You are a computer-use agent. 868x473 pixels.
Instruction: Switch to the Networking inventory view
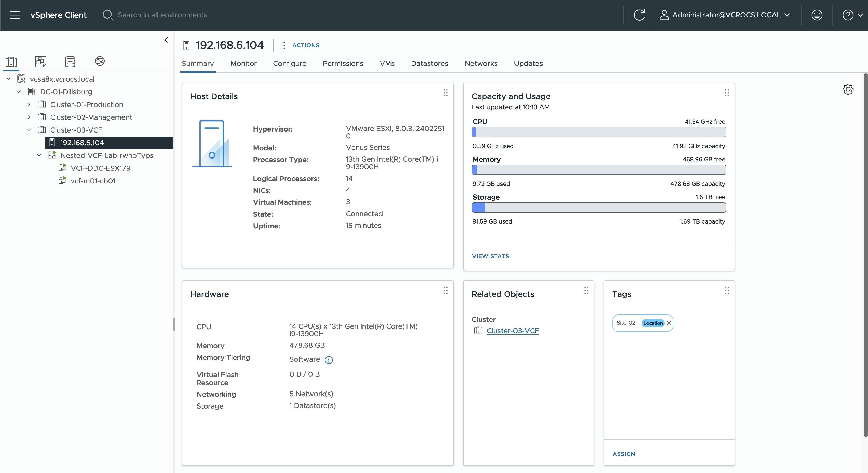tap(100, 61)
